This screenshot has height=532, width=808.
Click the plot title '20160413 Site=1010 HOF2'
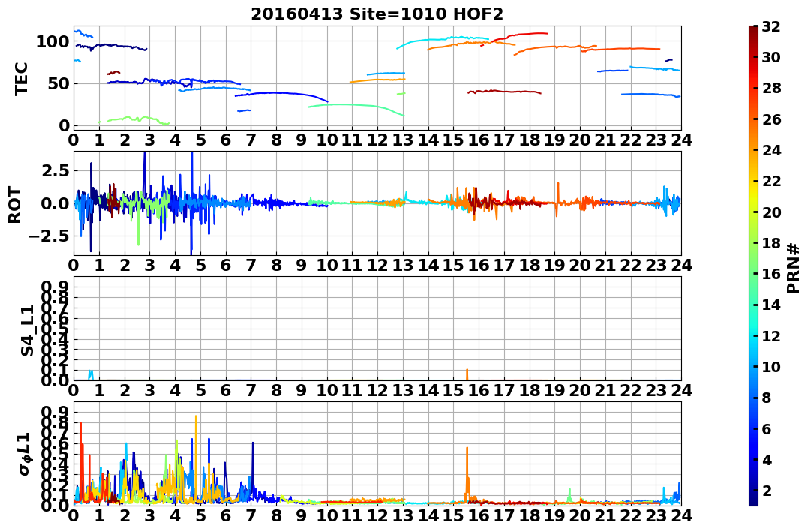pos(377,14)
